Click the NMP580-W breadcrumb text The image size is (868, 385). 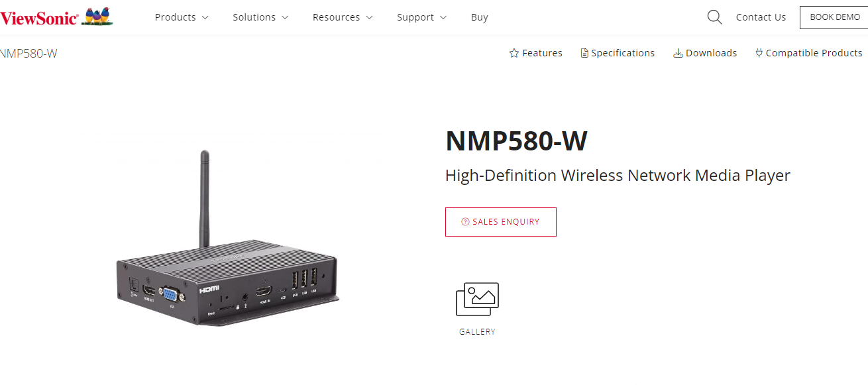[x=28, y=54]
